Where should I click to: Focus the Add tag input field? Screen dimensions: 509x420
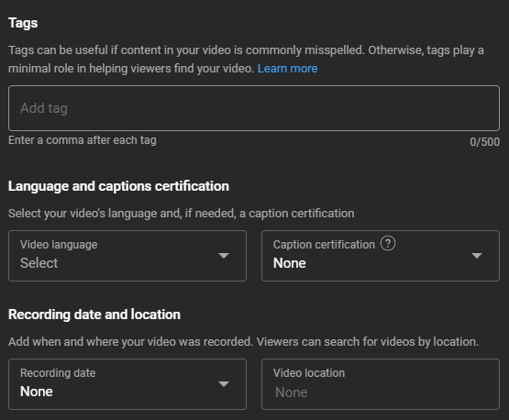pyautogui.click(x=254, y=108)
